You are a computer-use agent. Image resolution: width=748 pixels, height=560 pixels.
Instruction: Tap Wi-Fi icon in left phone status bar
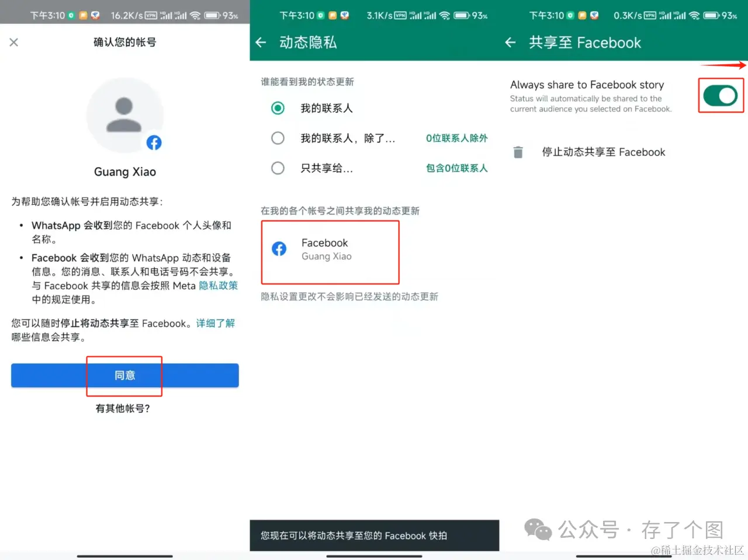pyautogui.click(x=195, y=16)
